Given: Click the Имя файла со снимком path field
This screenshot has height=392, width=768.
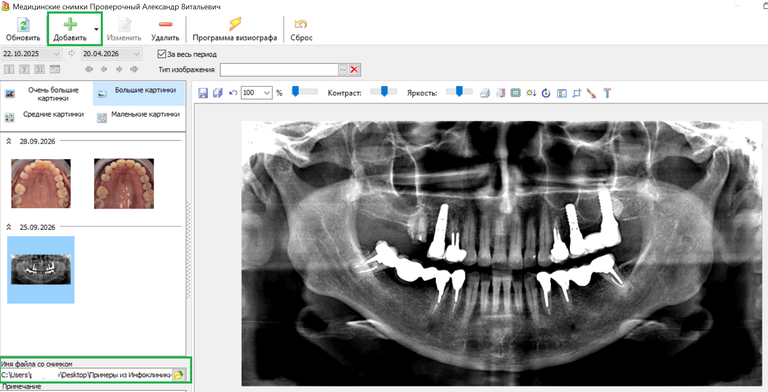Looking at the screenshot, I should [86, 375].
